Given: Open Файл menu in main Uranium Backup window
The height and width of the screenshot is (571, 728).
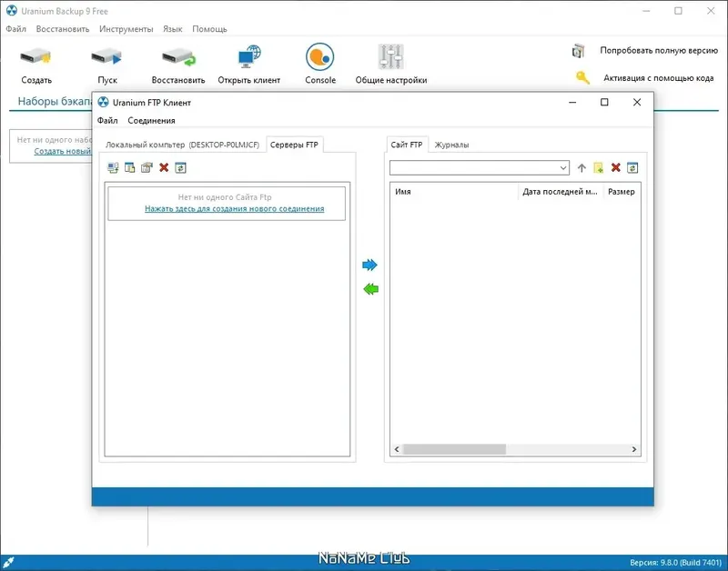Looking at the screenshot, I should click(x=15, y=29).
